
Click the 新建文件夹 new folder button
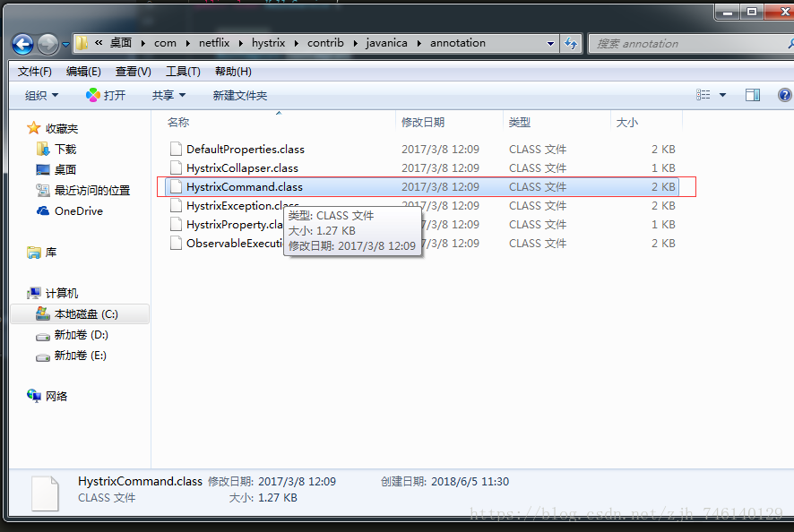pos(239,95)
